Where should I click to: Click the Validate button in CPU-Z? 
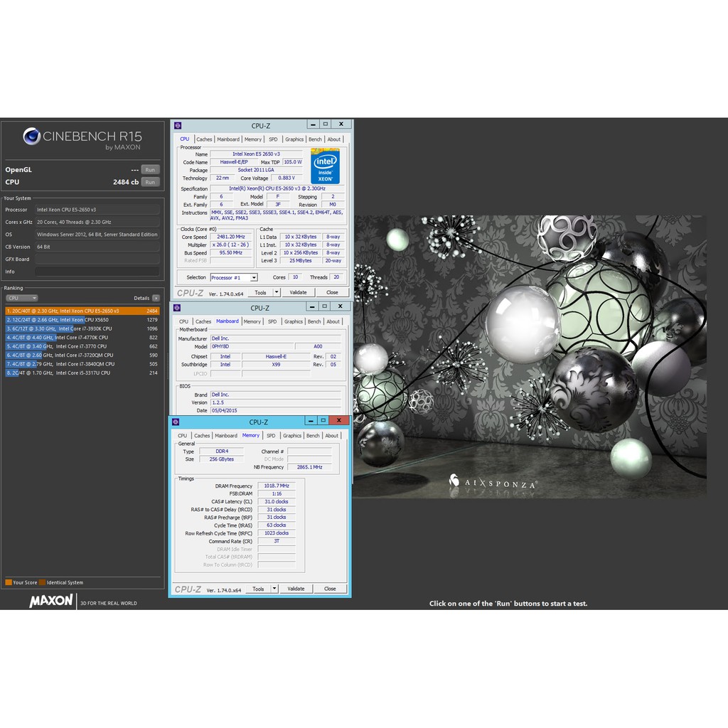coord(299,291)
